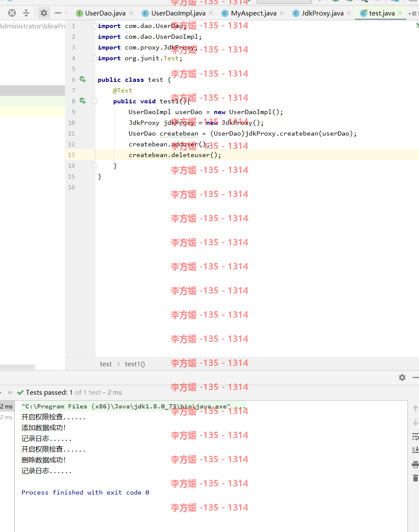Click fold marker at end of imports
This screenshot has height=532, width=419.
click(95, 58)
